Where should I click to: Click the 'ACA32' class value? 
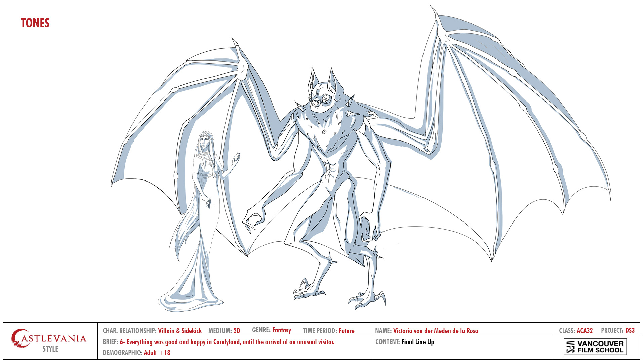point(585,331)
